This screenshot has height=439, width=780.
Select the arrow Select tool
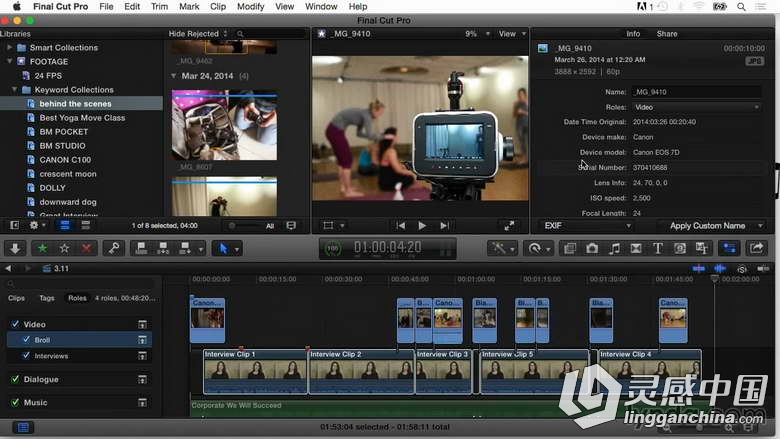click(x=223, y=248)
